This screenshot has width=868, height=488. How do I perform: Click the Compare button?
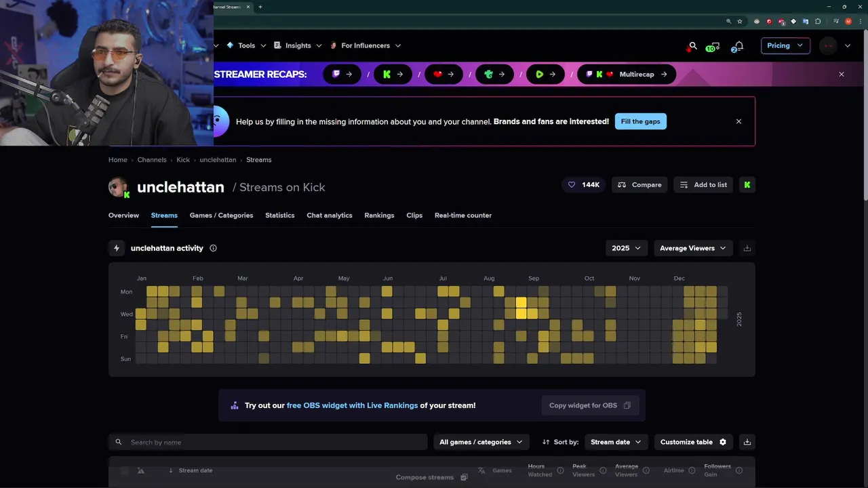click(639, 185)
